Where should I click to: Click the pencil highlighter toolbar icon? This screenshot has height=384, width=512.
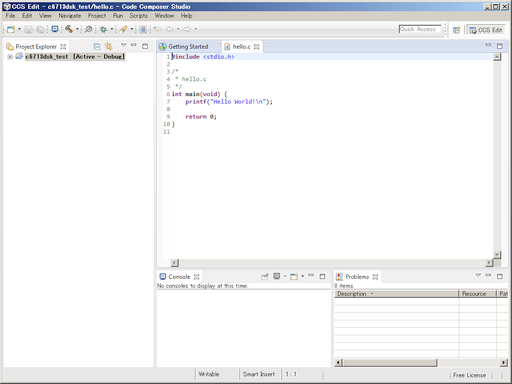click(x=123, y=29)
